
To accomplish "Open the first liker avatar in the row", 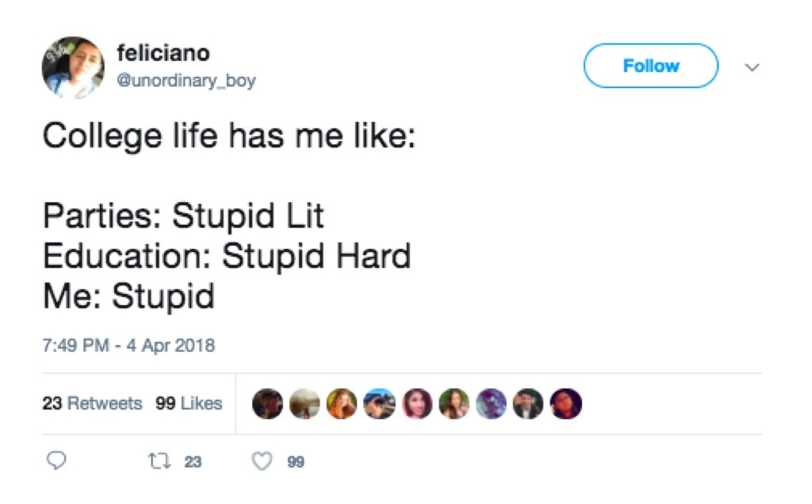I will pos(267,403).
